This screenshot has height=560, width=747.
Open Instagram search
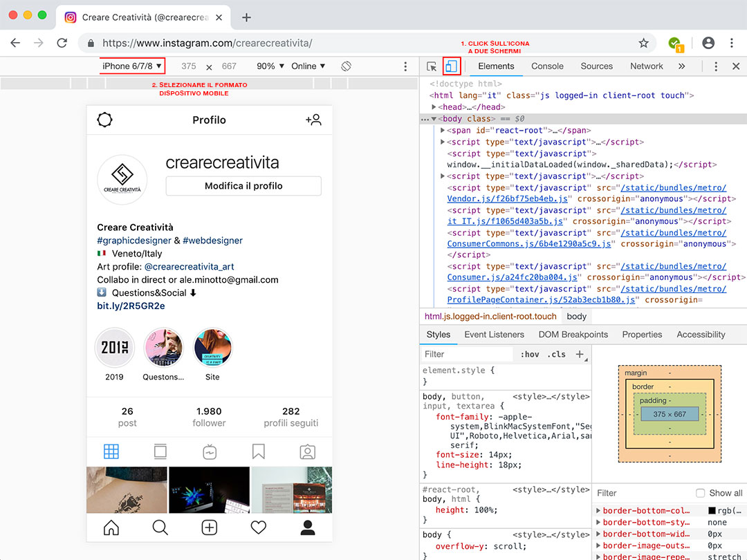tap(160, 527)
